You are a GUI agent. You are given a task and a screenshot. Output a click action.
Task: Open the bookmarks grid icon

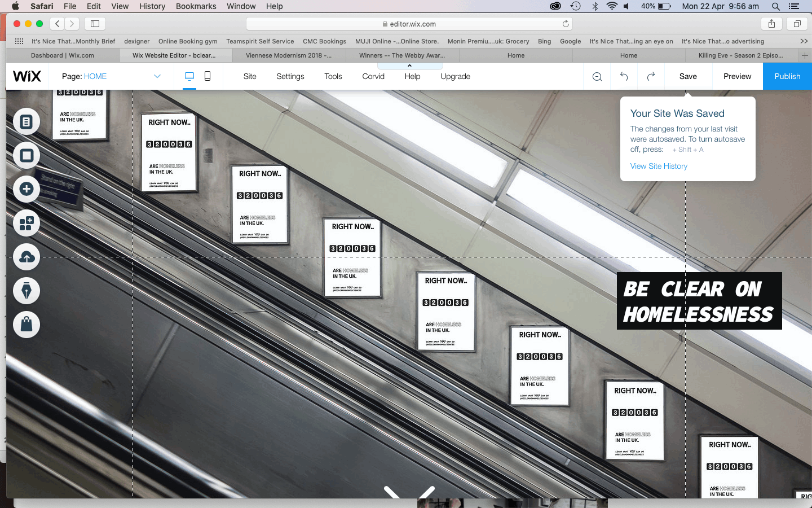click(x=19, y=41)
